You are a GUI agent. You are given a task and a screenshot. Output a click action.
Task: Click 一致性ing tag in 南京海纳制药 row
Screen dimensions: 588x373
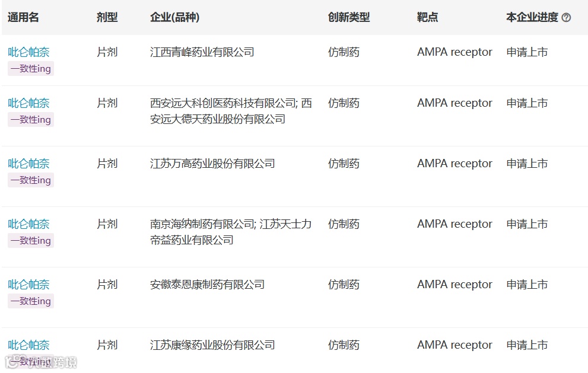pos(31,241)
